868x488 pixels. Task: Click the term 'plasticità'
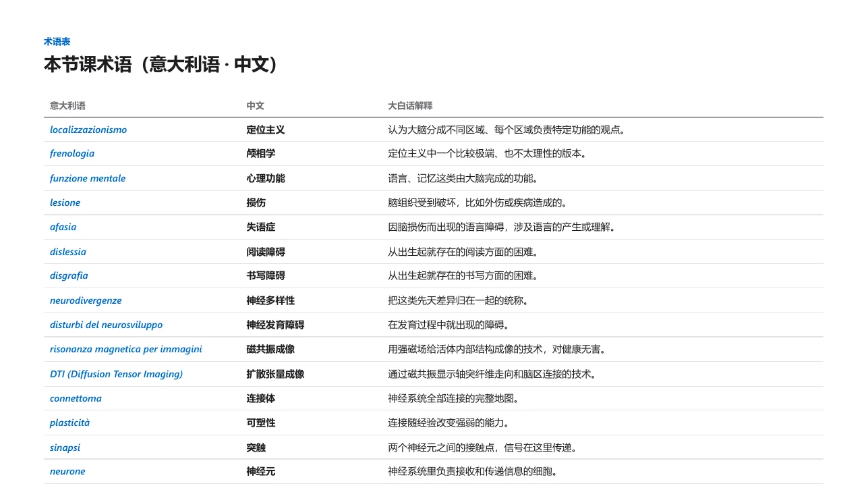pos(69,423)
